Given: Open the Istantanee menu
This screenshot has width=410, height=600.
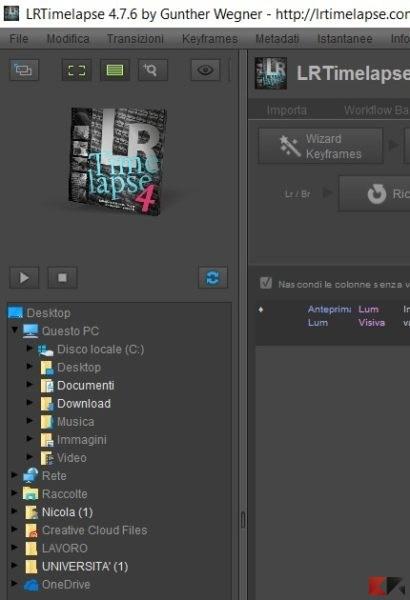Looking at the screenshot, I should 345,39.
